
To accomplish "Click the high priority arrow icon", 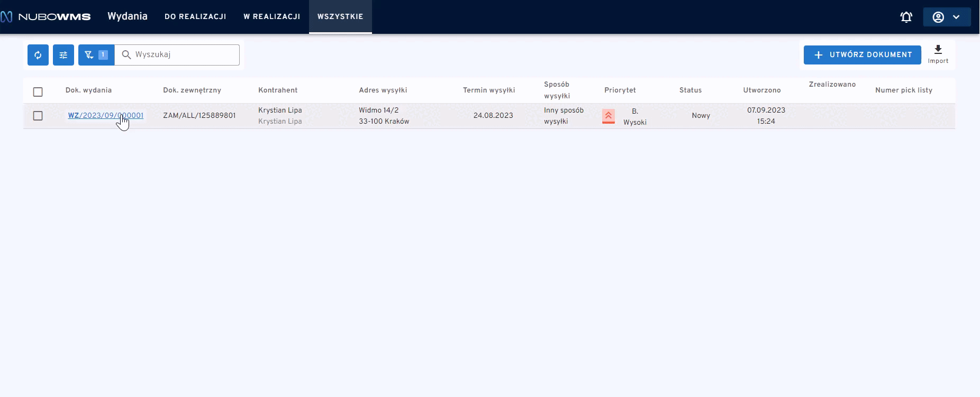I will [x=609, y=116].
